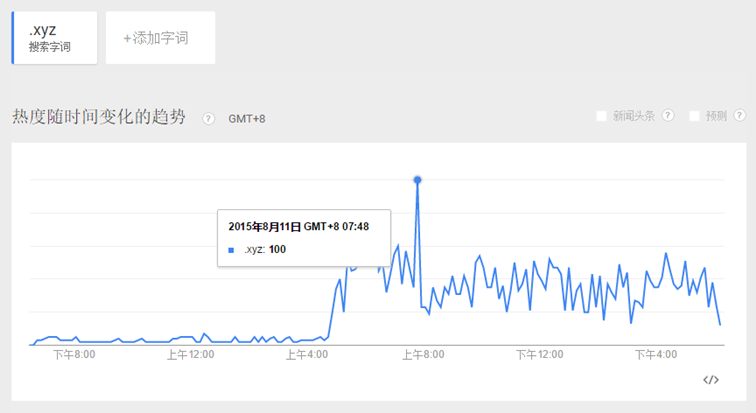756x413 pixels.
Task: Toggle the 预测 checkbox
Action: 694,116
